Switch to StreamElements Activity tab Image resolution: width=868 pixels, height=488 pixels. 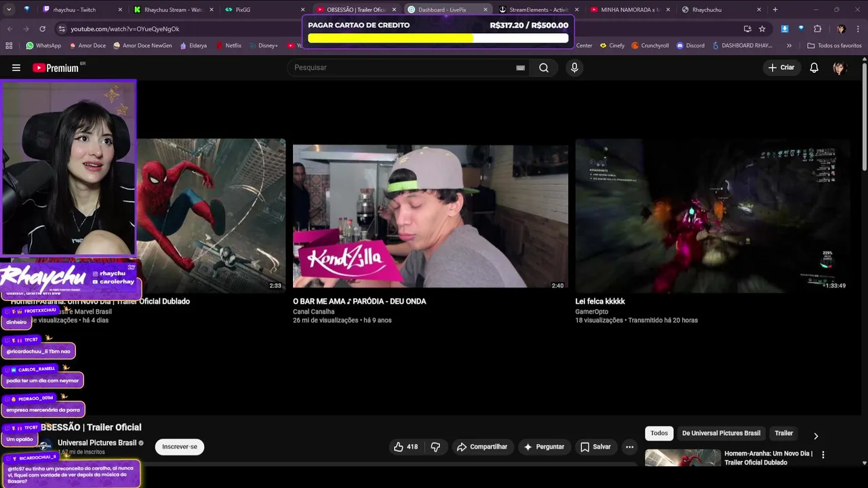click(539, 9)
